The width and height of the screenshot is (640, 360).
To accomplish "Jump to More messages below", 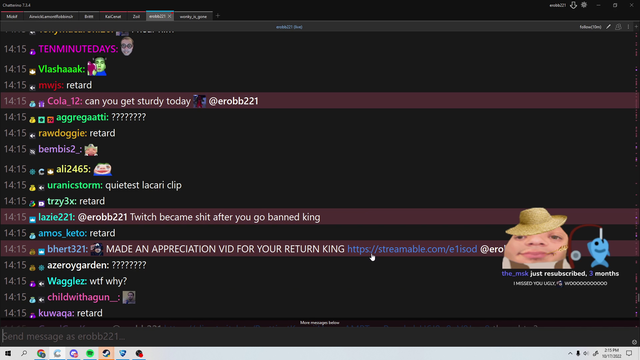I will click(320, 322).
